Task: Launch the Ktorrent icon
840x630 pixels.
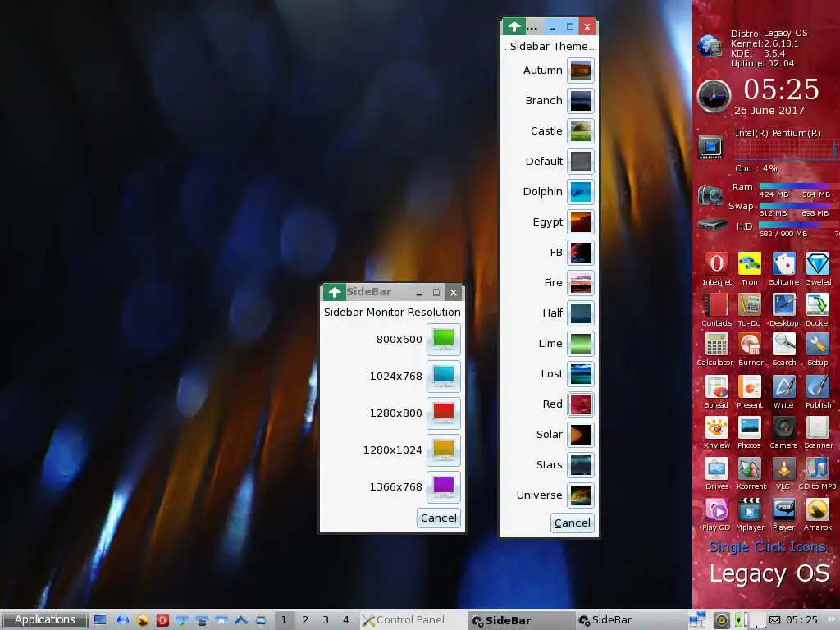Action: pyautogui.click(x=750, y=468)
